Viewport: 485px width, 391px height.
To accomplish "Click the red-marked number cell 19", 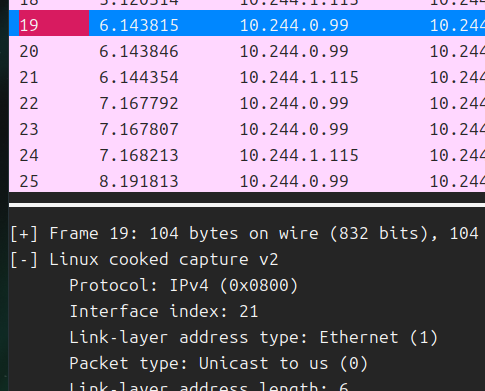I will point(54,23).
